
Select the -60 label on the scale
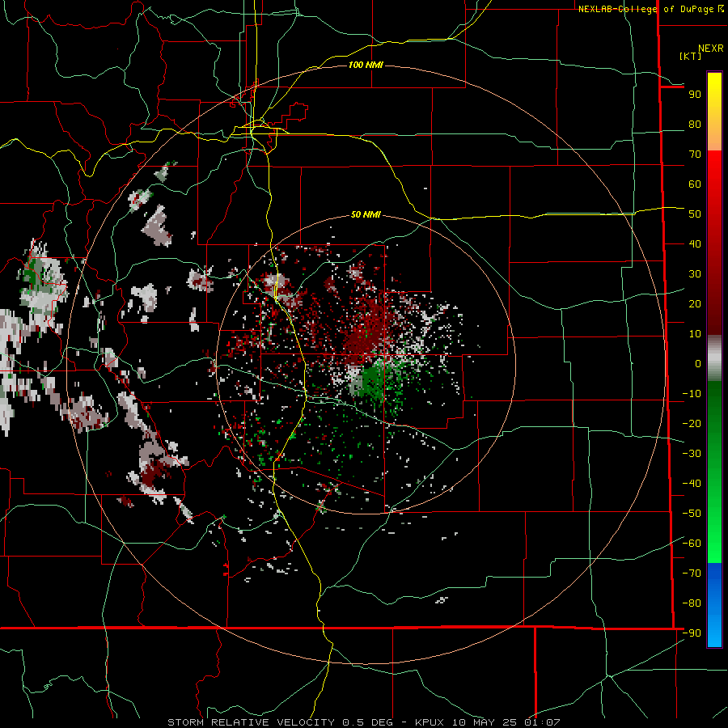[x=692, y=544]
